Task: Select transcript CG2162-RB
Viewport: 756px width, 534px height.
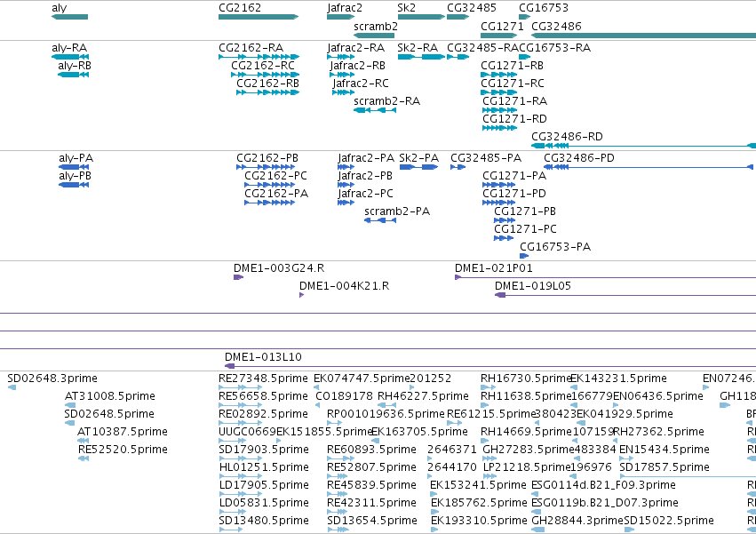Action: pos(267,84)
